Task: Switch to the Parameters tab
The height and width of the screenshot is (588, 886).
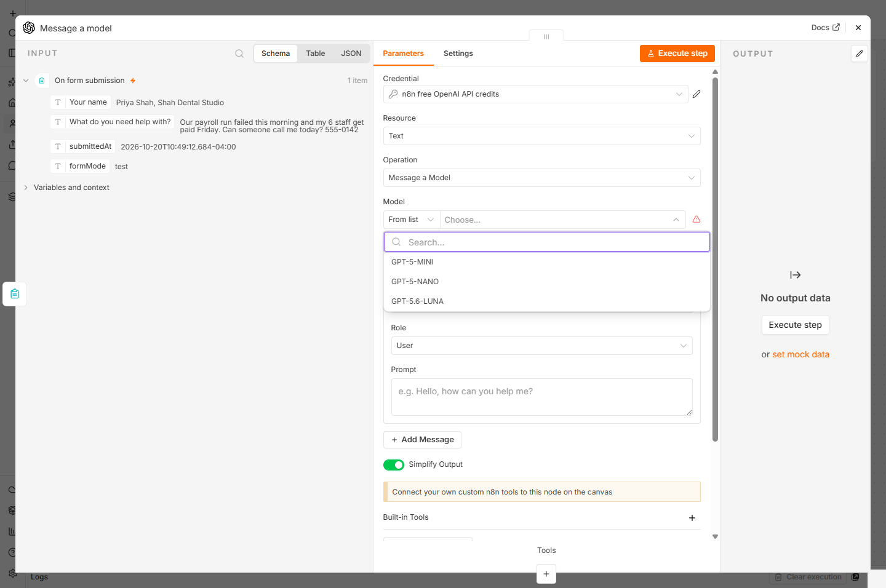Action: tap(403, 54)
